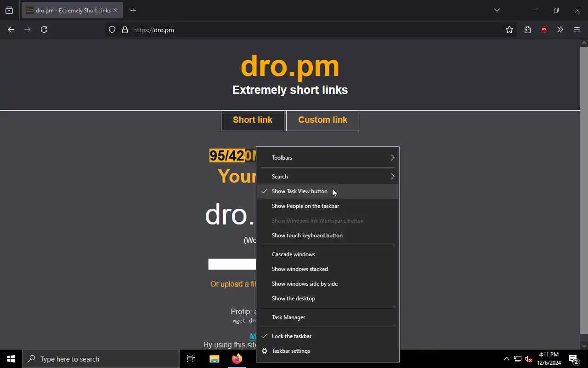Uncheck Show Task View button
Image resolution: width=588 pixels, height=368 pixels.
click(x=328, y=191)
